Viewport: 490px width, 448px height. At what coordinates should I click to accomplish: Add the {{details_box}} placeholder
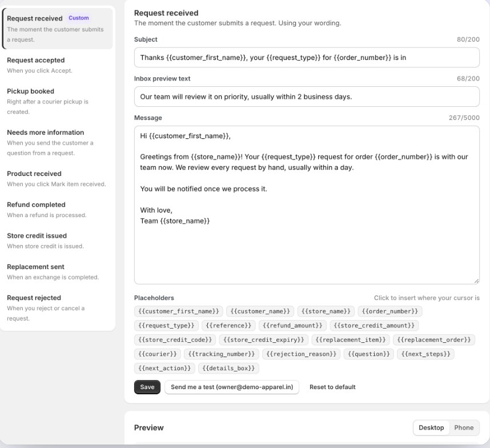[x=228, y=368]
